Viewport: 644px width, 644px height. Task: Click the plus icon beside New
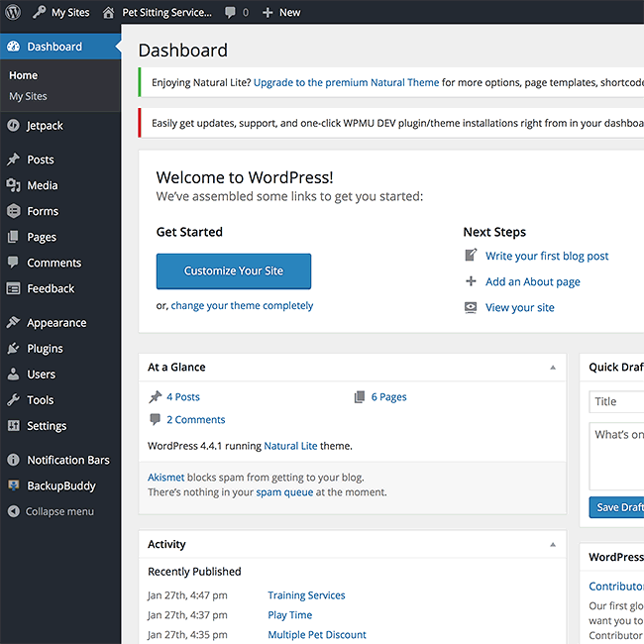[268, 13]
